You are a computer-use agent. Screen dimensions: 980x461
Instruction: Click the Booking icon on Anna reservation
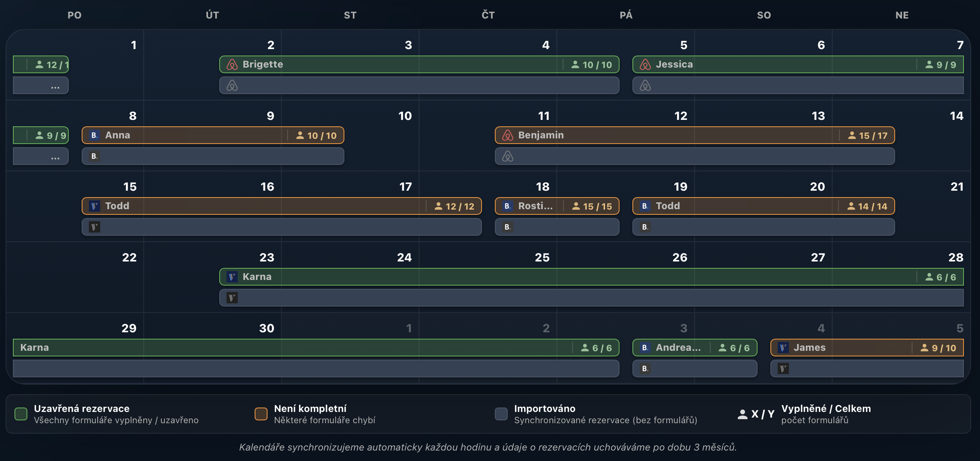(94, 135)
